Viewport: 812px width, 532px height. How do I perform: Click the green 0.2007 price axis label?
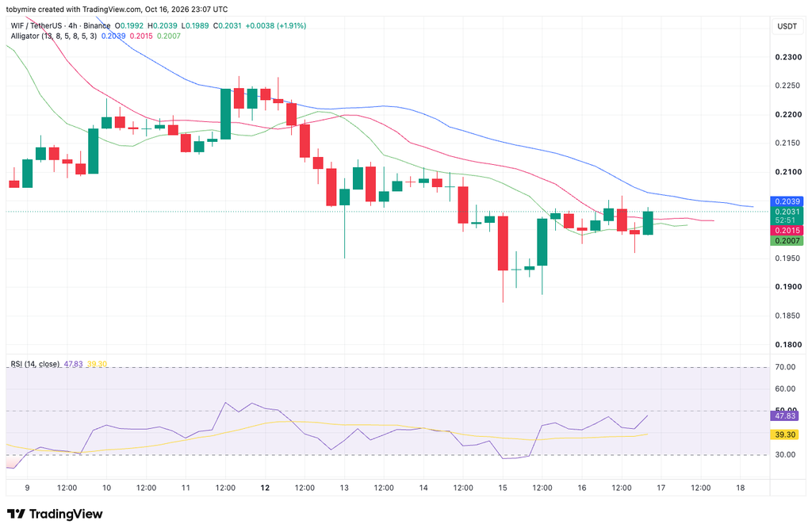point(787,241)
